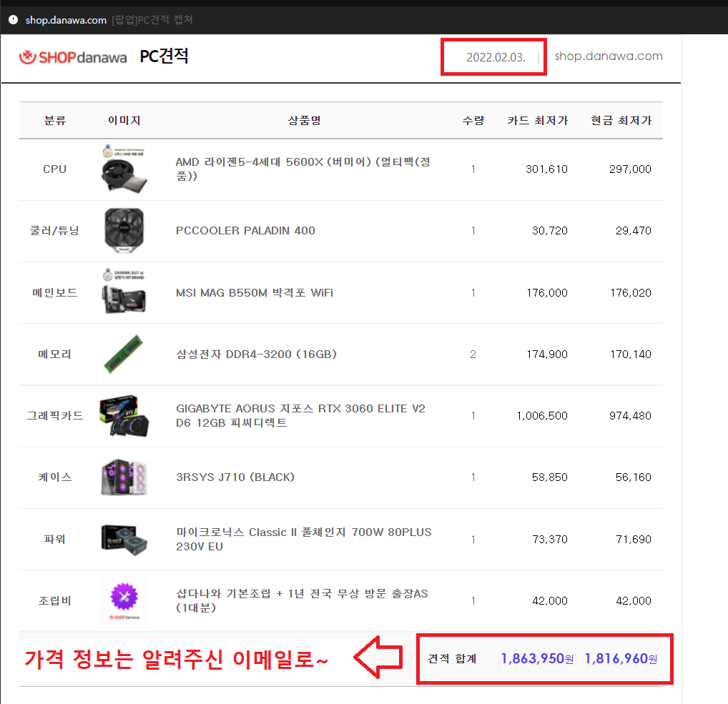Click the GIGABYTE AORUS RTX 3060 ELITE name
This screenshot has height=704, width=728.
point(301,415)
